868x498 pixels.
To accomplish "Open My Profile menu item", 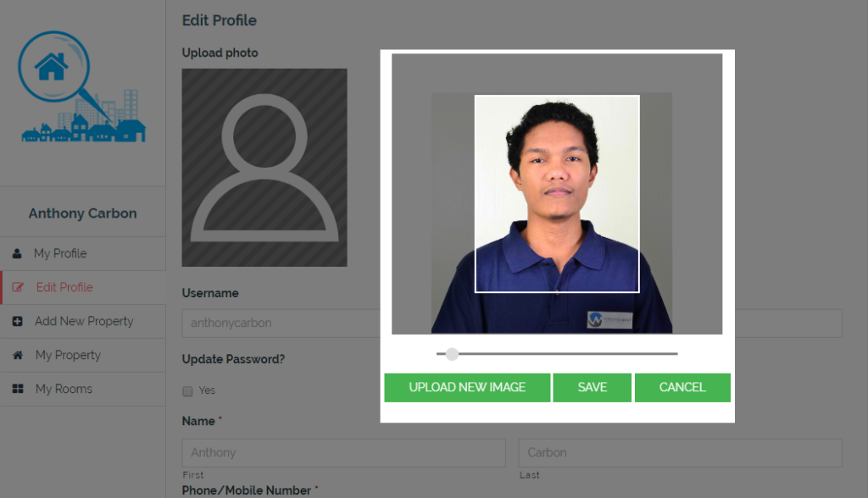I will click(60, 253).
